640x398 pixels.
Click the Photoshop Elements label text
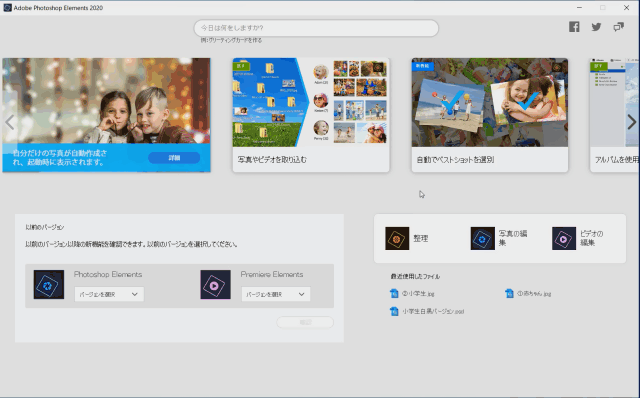108,274
